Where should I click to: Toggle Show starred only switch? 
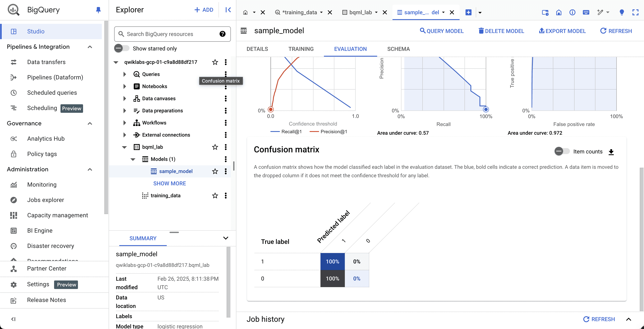(122, 48)
